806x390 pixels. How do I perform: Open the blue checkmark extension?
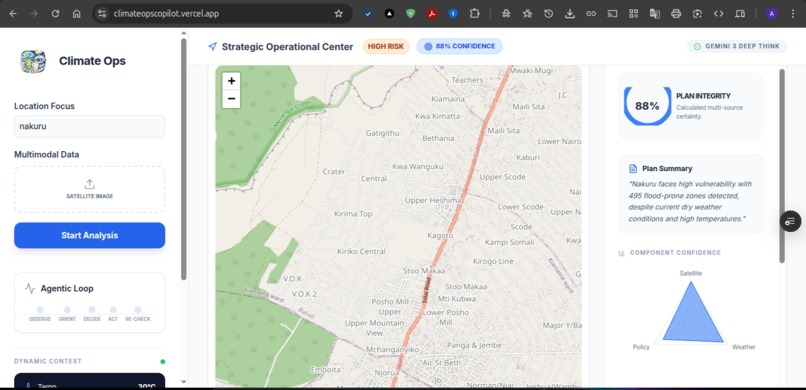[x=368, y=14]
